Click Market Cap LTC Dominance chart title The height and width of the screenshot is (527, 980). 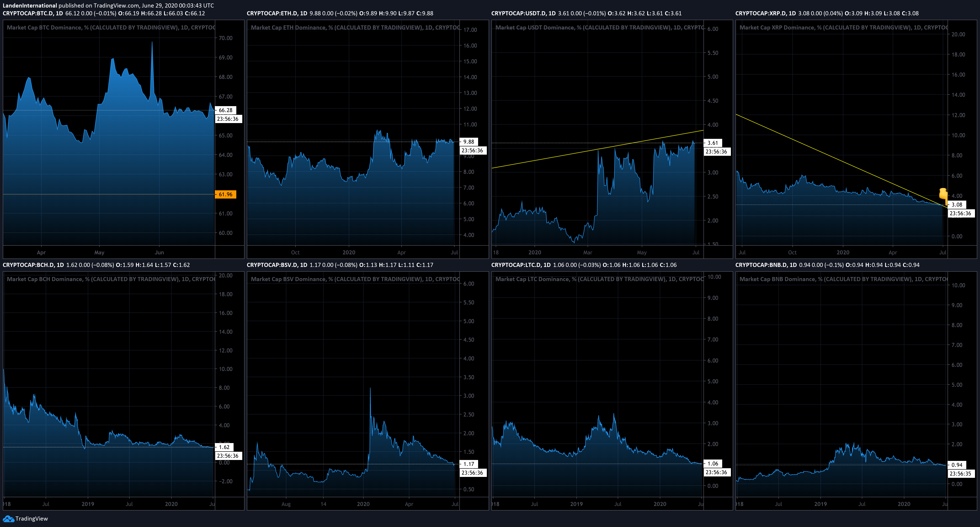[x=600, y=279]
